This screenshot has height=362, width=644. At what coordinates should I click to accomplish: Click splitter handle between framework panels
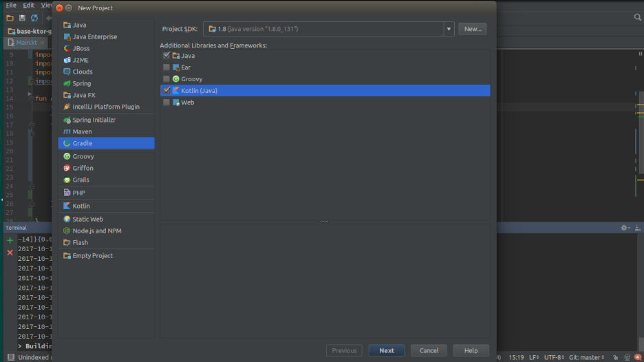(325, 222)
